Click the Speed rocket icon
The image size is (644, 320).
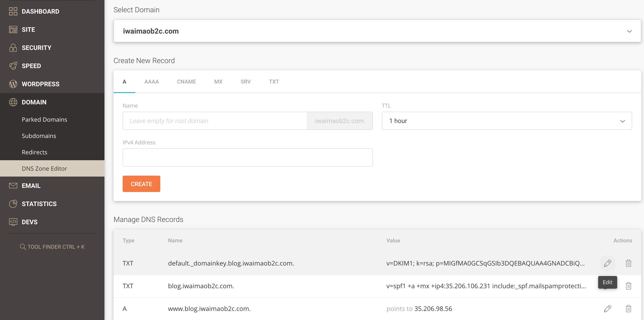[x=13, y=66]
